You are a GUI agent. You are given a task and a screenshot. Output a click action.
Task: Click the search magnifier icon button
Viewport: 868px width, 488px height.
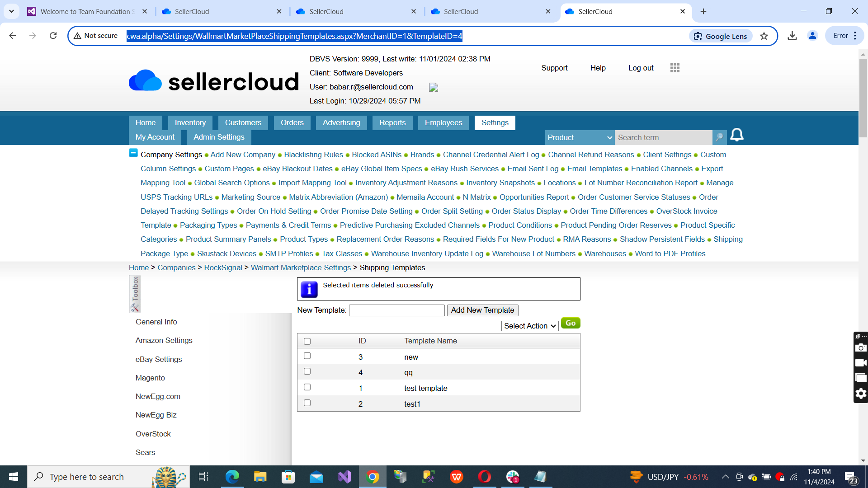click(x=719, y=137)
